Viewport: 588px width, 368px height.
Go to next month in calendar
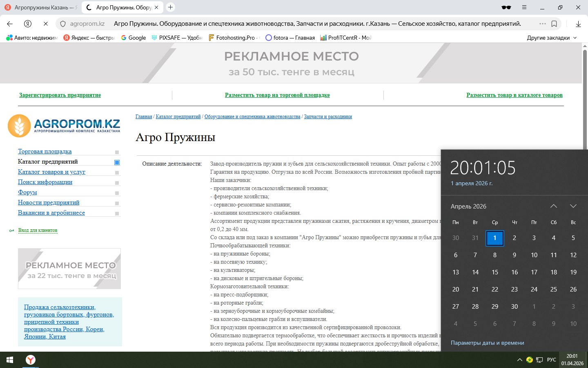point(573,206)
